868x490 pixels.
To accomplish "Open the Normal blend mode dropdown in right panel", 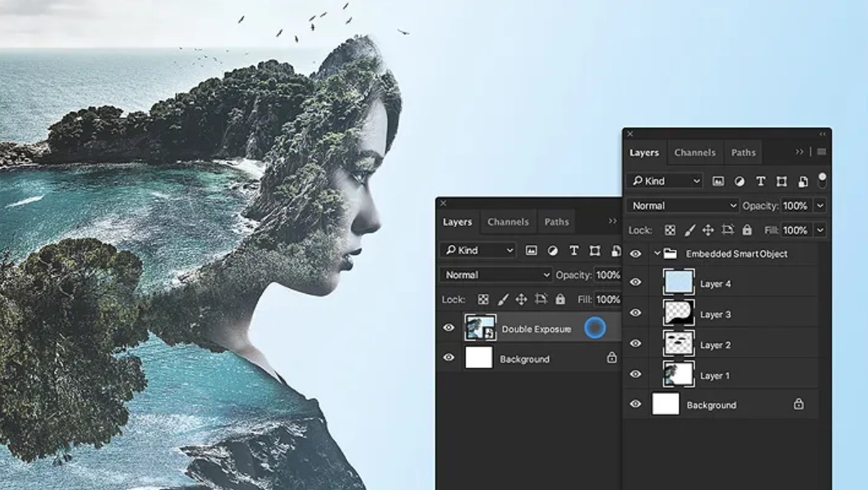I will coord(683,206).
